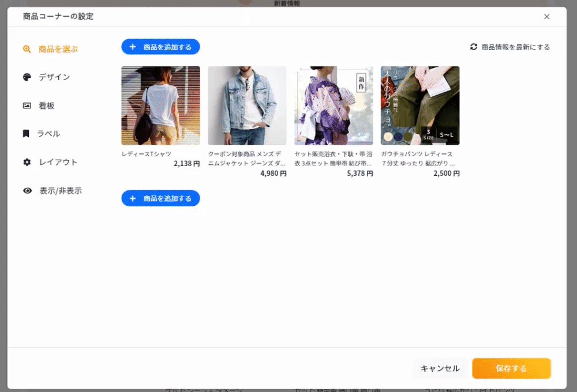Click the refresh icon beside 商品情報を最新にする
The width and height of the screenshot is (577, 392).
(x=474, y=47)
